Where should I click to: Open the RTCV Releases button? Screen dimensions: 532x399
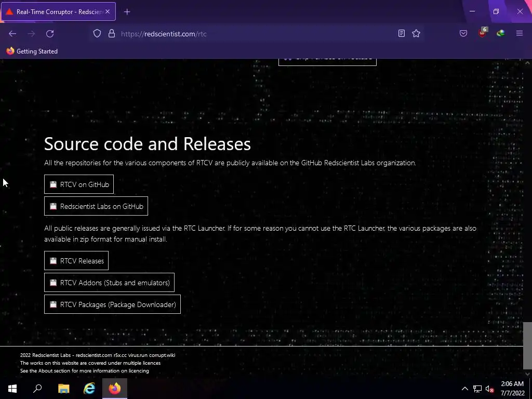coord(76,261)
